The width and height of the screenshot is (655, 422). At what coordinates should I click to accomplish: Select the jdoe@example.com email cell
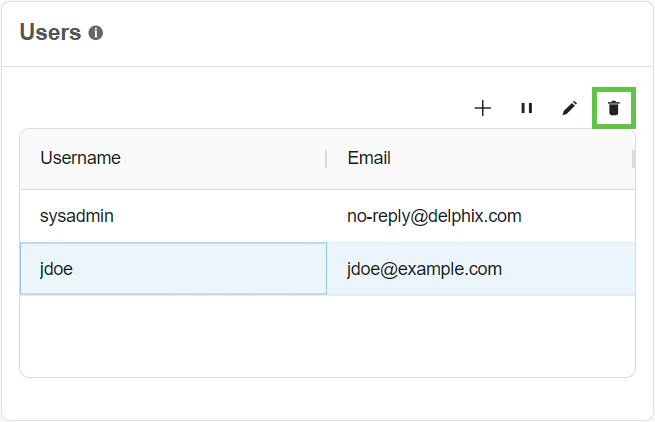pos(424,269)
